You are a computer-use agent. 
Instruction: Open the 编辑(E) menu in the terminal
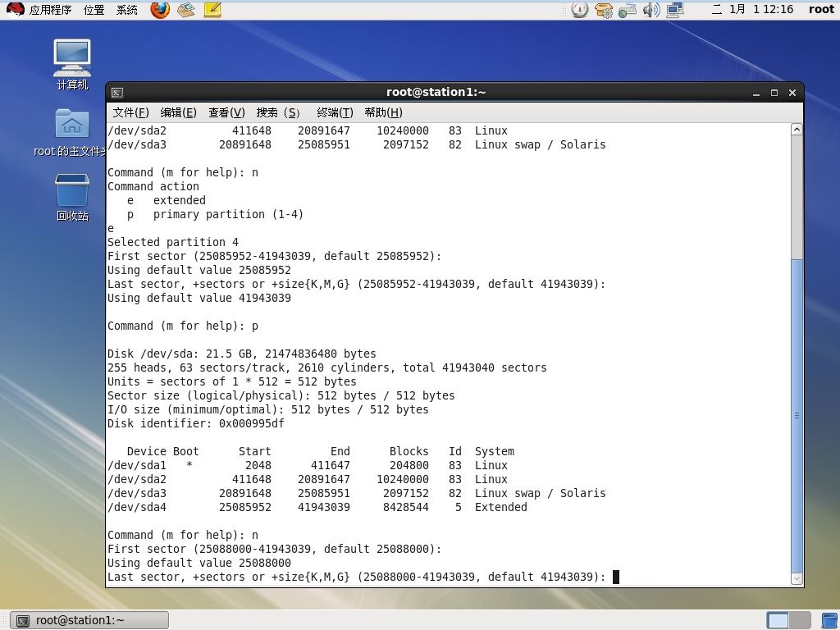(x=178, y=112)
